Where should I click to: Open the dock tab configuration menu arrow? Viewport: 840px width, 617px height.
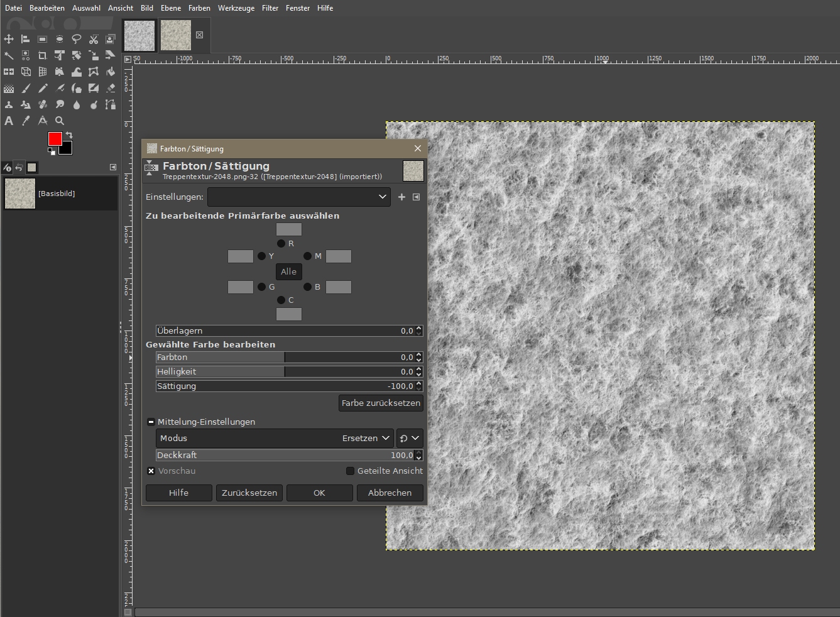[x=113, y=167]
